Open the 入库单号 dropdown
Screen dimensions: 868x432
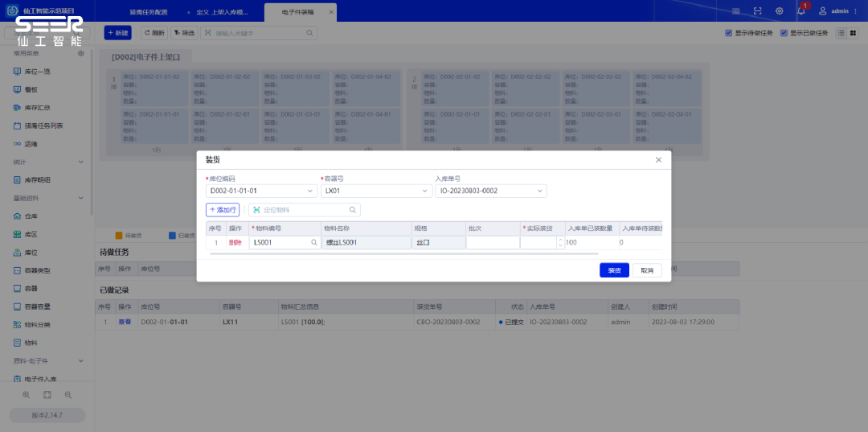490,191
